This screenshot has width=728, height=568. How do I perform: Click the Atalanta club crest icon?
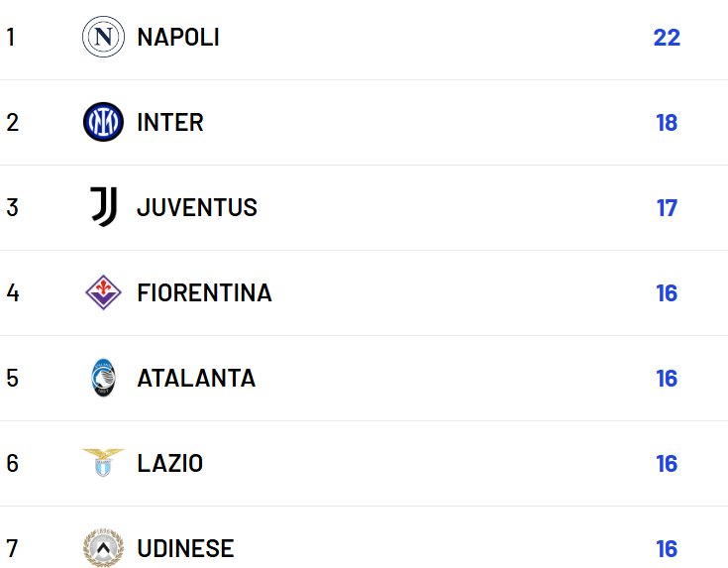pos(103,379)
